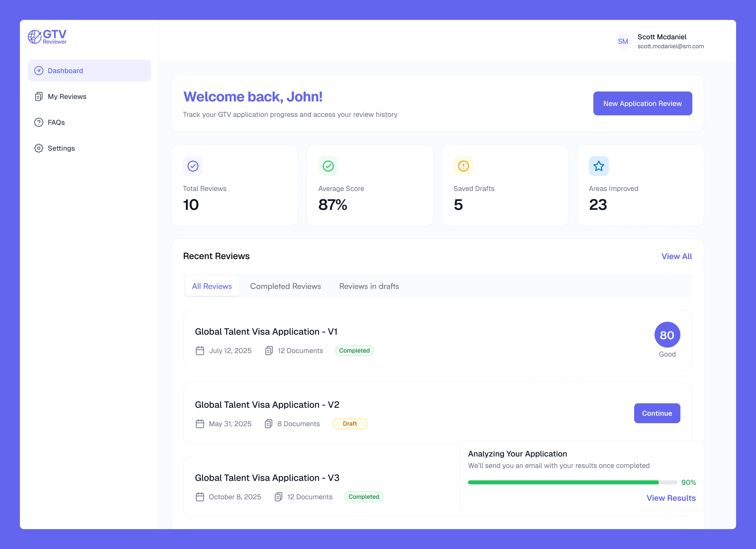The height and width of the screenshot is (549, 756).
Task: Click the FAQs question mark icon
Action: (39, 122)
